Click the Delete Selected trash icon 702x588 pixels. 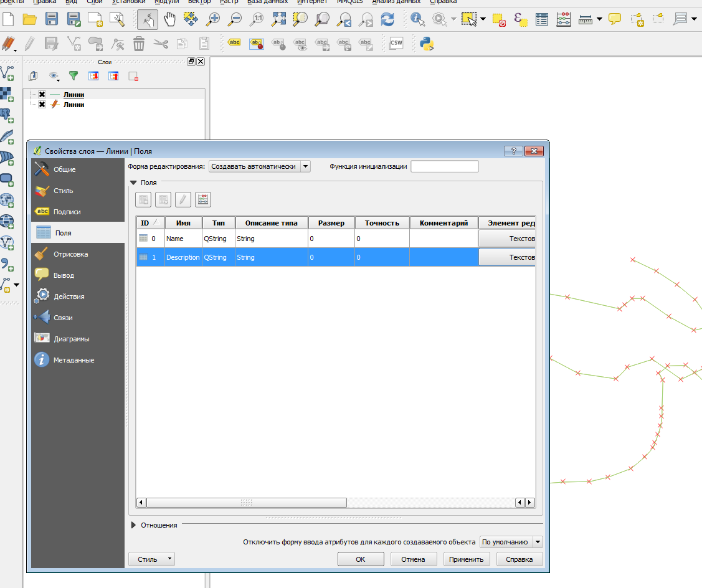point(139,44)
